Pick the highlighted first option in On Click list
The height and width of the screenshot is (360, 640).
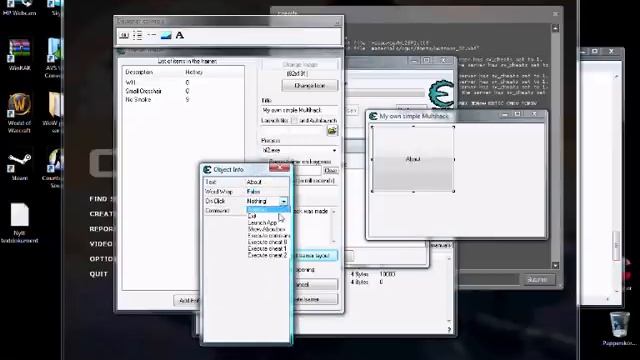click(268, 210)
